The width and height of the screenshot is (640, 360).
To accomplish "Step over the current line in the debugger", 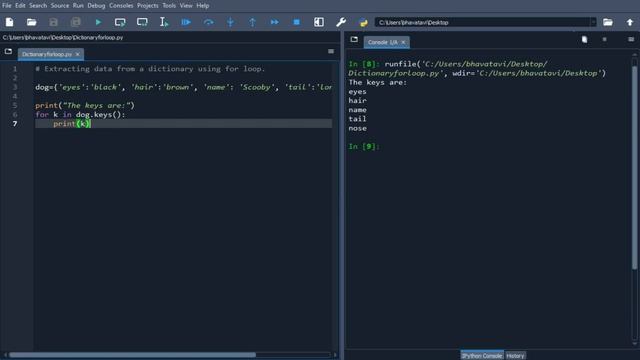I will click(x=208, y=22).
